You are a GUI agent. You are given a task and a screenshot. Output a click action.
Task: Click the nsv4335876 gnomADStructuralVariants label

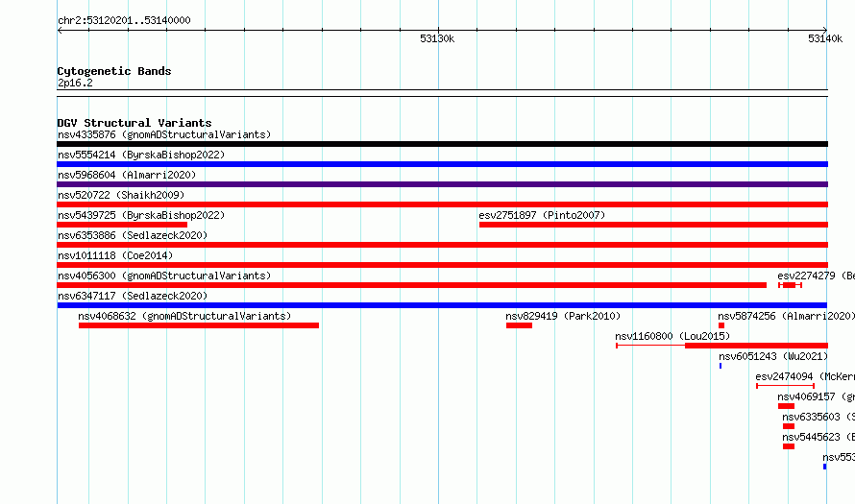(164, 134)
